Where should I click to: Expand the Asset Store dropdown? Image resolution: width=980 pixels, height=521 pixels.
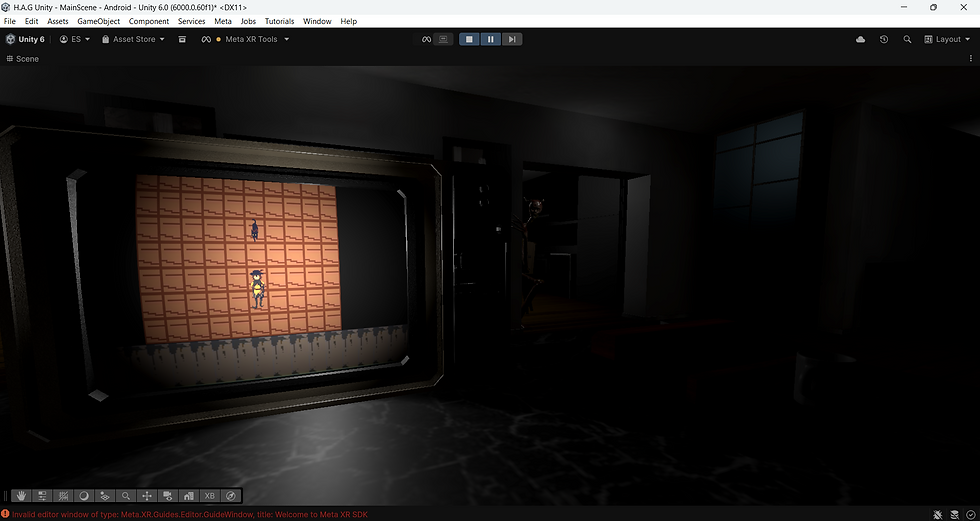click(133, 39)
